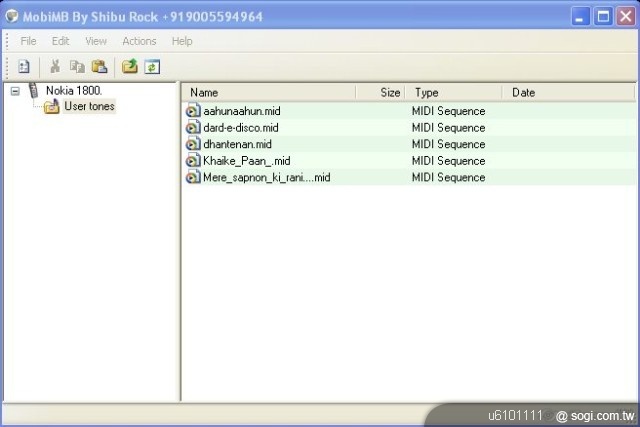Select the aahunaahun.mid file name
Viewport: 640px width, 427px height.
coord(242,111)
